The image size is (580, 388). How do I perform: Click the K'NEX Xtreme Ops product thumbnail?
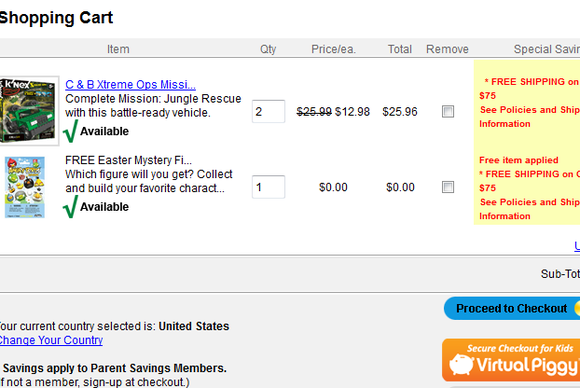click(x=29, y=111)
